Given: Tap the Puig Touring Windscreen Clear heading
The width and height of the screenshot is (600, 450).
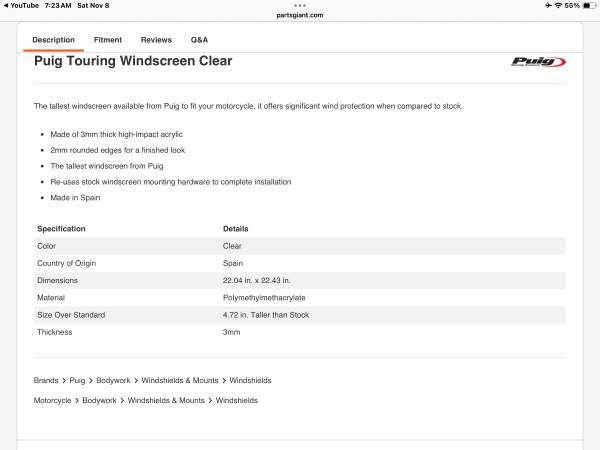Looking at the screenshot, I should click(133, 62).
